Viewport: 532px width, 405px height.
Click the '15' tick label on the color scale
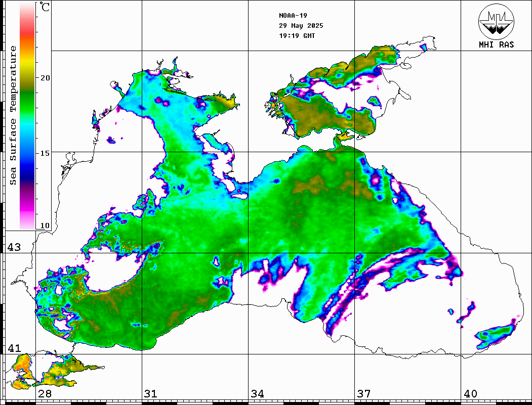tap(45, 153)
